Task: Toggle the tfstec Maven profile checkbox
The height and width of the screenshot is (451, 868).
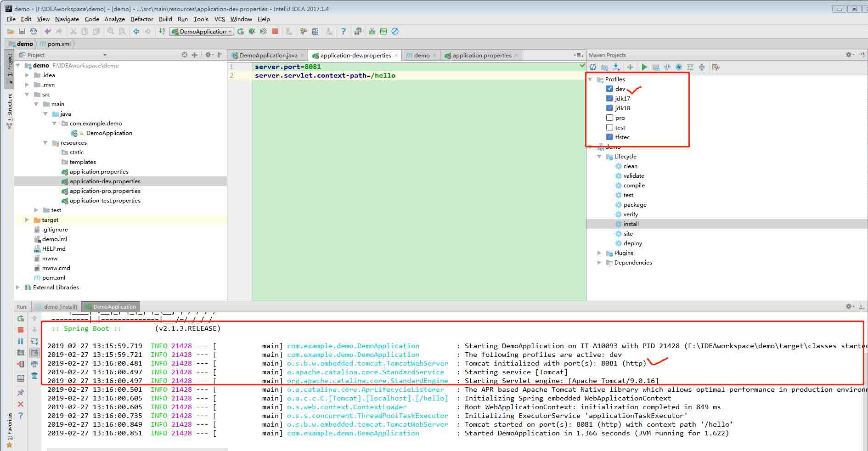Action: (x=609, y=137)
